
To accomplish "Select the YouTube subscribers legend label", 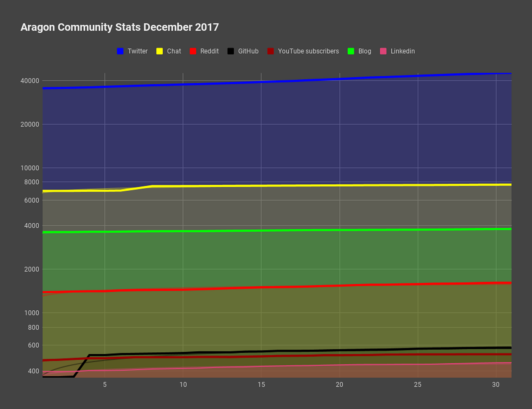I will tap(308, 51).
